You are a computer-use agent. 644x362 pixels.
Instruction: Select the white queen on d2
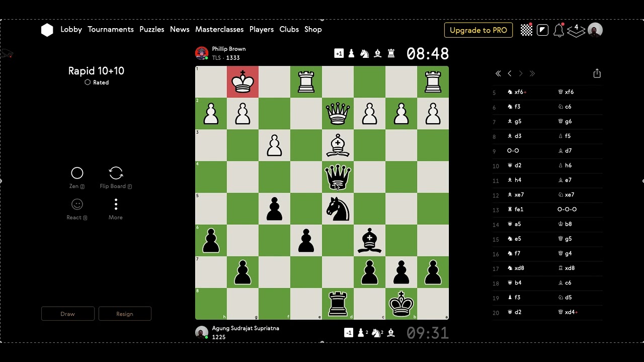[338, 114]
